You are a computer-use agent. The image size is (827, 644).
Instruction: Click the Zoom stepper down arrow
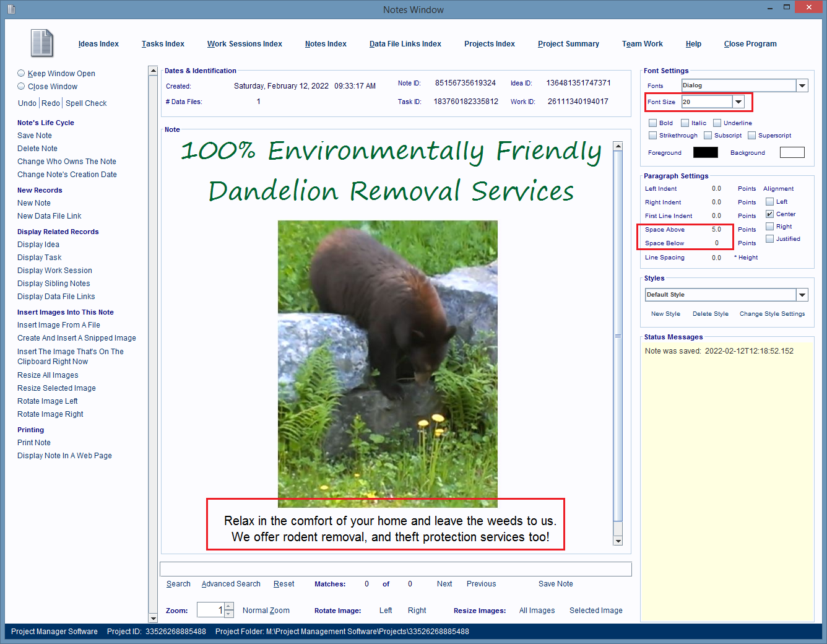[229, 614]
